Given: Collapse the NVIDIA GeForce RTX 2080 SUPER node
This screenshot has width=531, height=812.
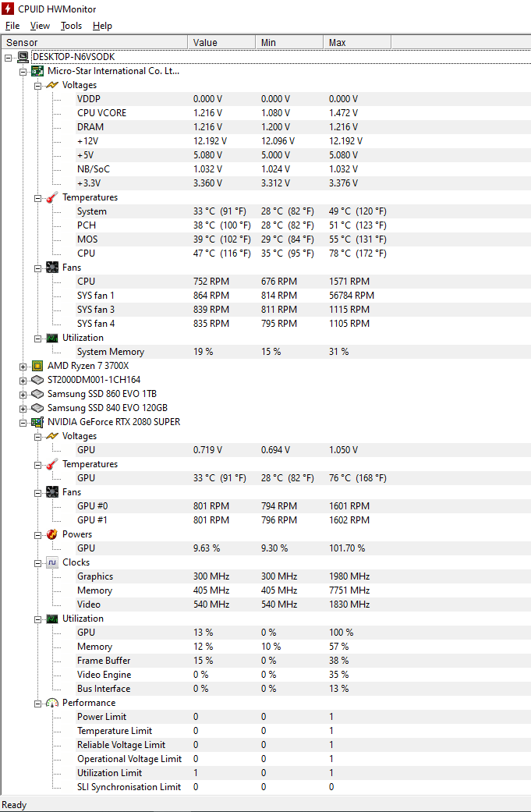Looking at the screenshot, I should click(x=23, y=423).
